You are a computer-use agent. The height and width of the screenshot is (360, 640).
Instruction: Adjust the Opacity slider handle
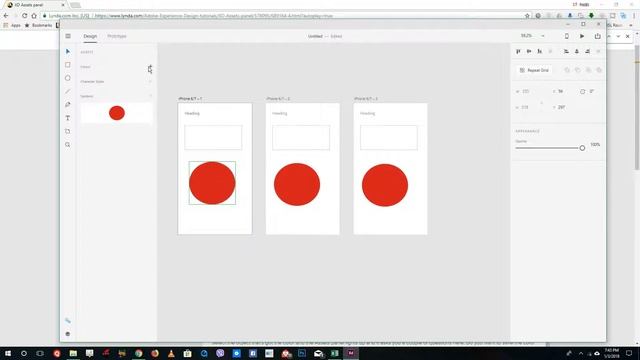(x=582, y=148)
